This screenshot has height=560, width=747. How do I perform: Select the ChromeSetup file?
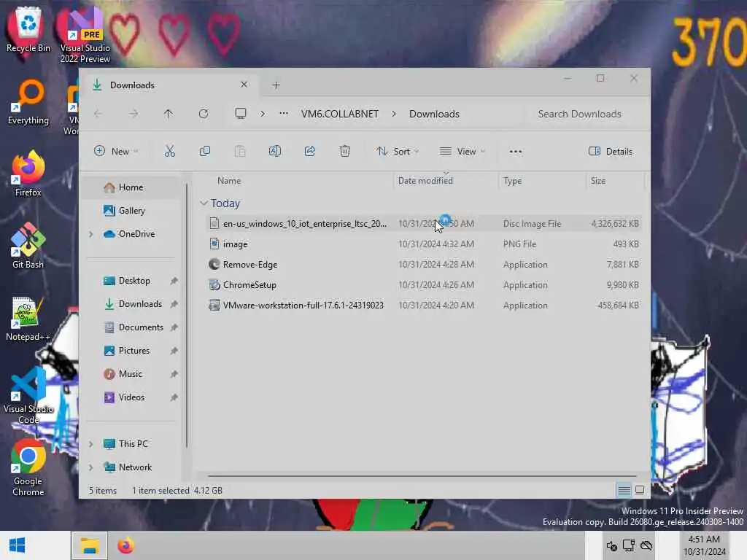click(x=423, y=285)
